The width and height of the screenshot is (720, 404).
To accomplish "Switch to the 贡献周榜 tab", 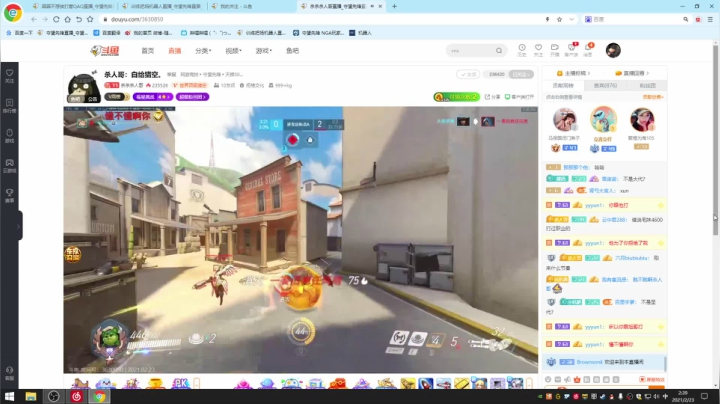I will [x=563, y=85].
